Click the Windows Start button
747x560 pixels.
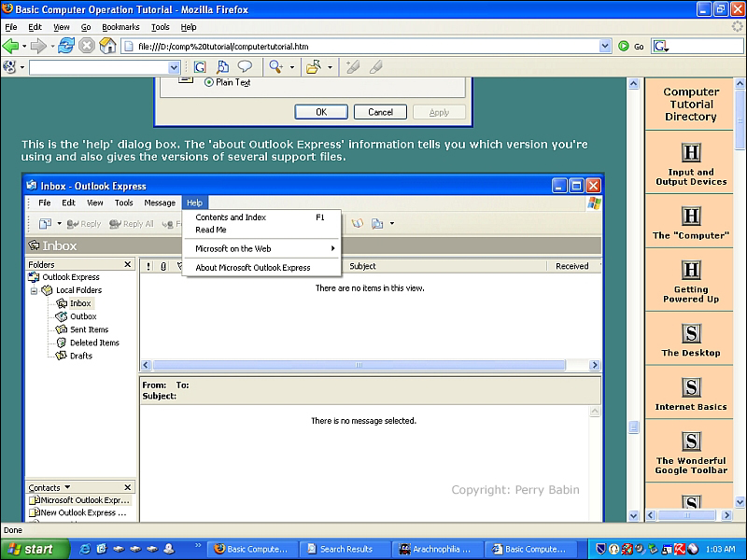[35, 549]
